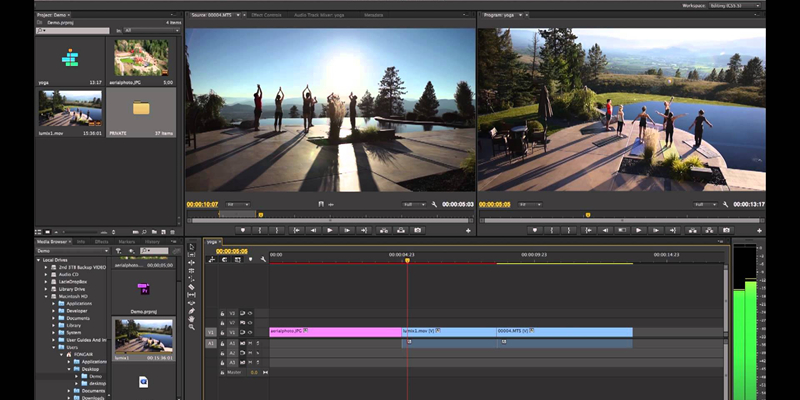Screen dimensions: 800x400
Task: Choose the Pen tool in the tools panel
Action: pyautogui.click(x=192, y=310)
